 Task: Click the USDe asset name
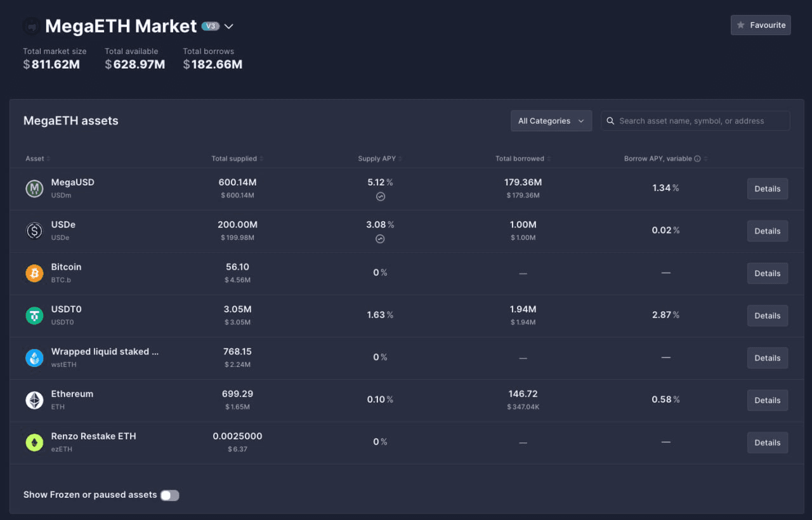click(x=63, y=225)
